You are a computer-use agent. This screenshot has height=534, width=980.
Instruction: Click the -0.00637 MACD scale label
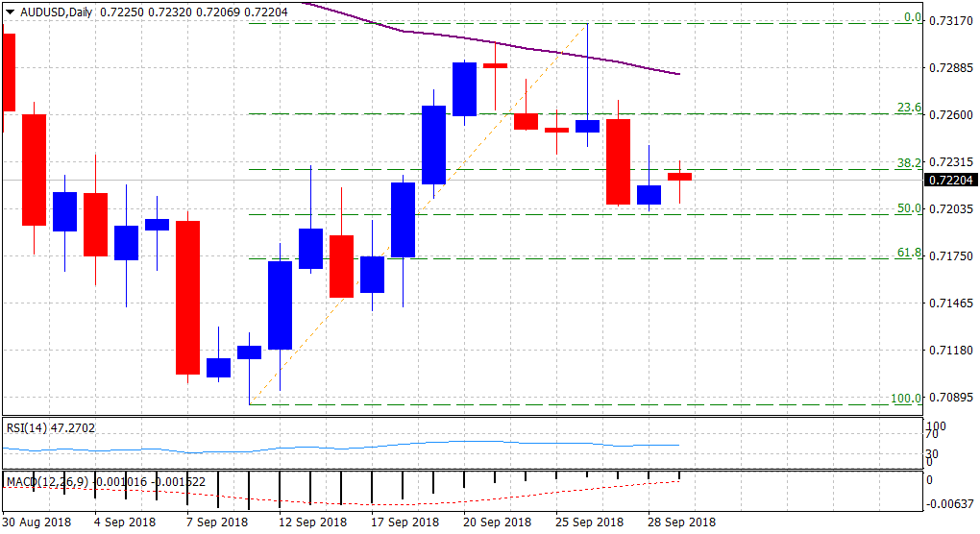coord(949,504)
